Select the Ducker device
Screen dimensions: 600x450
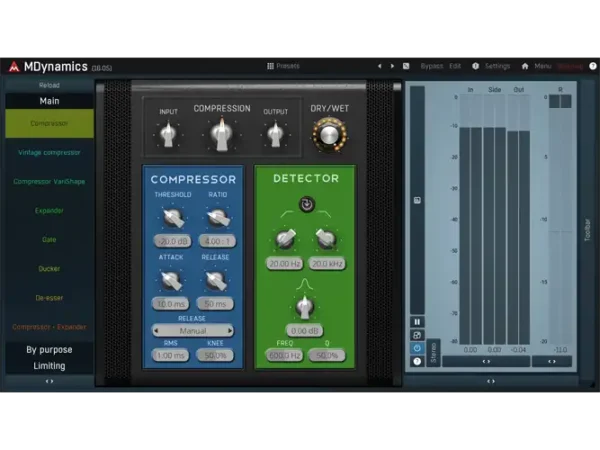(x=49, y=269)
